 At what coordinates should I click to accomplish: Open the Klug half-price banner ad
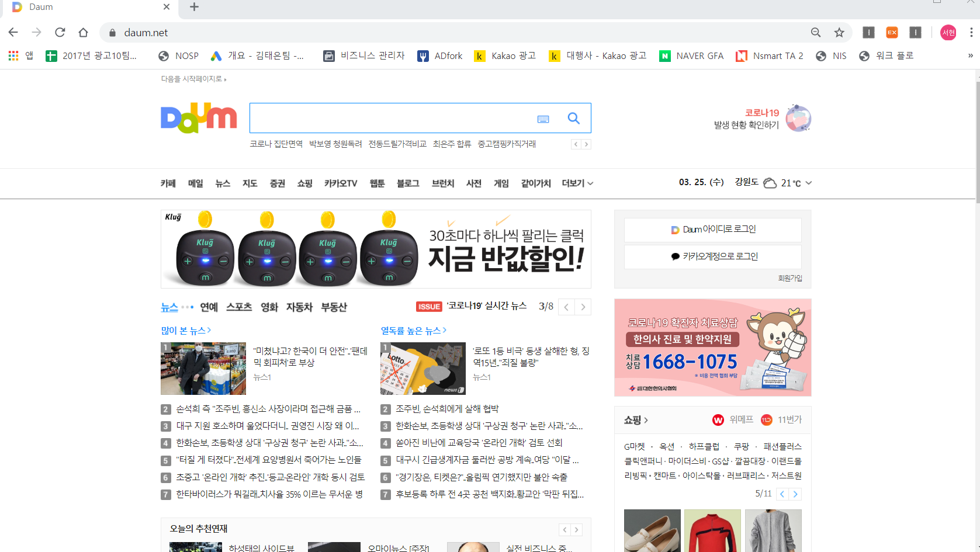pyautogui.click(x=376, y=249)
